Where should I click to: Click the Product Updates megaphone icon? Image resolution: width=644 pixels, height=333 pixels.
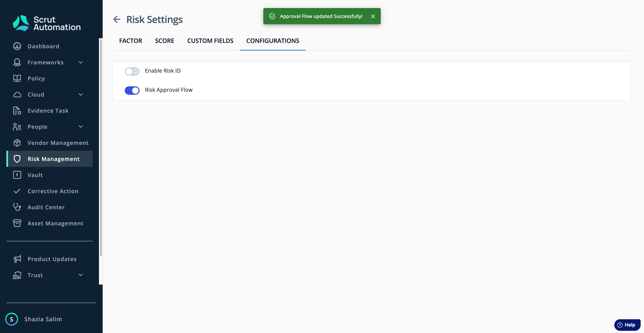pyautogui.click(x=17, y=259)
